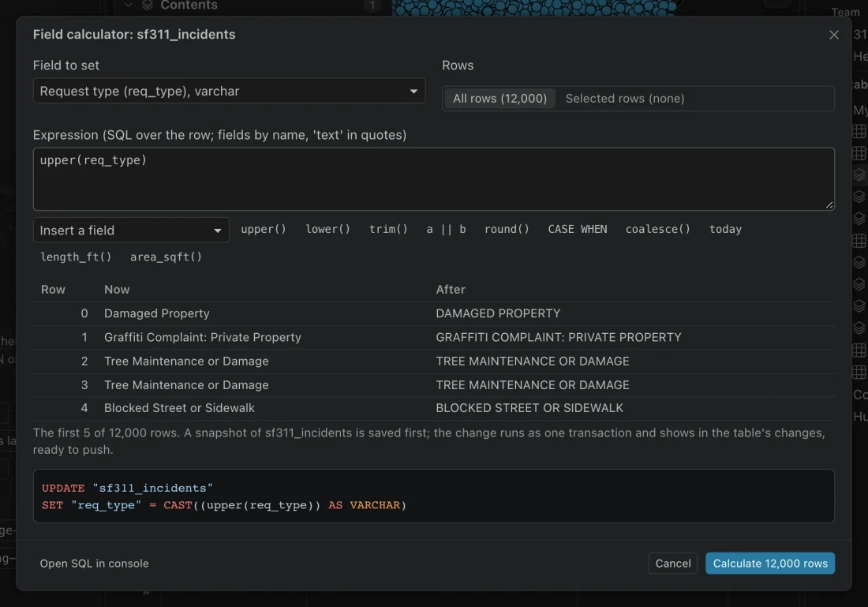Focus the Expression text area
This screenshot has height=607, width=868.
433,179
